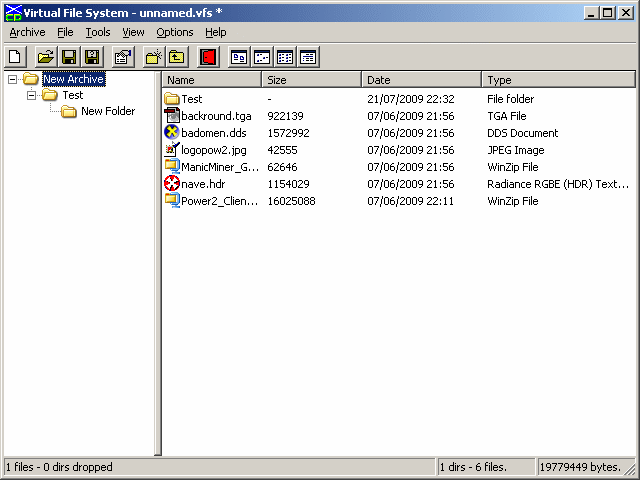Switch to details view icon
640x480 pixels.
point(308,57)
